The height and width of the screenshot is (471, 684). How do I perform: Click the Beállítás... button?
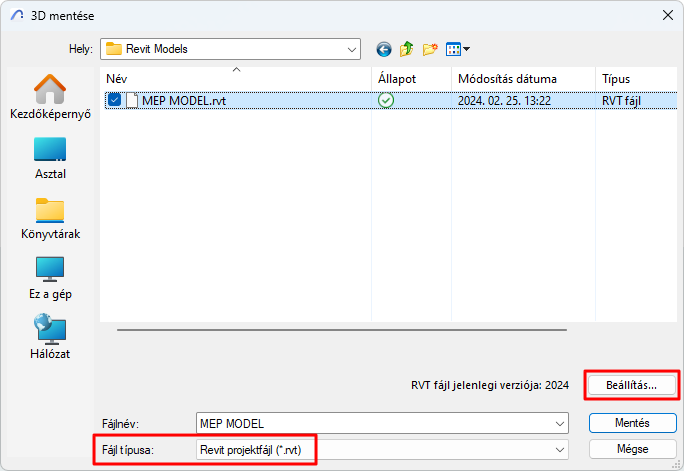pyautogui.click(x=632, y=385)
